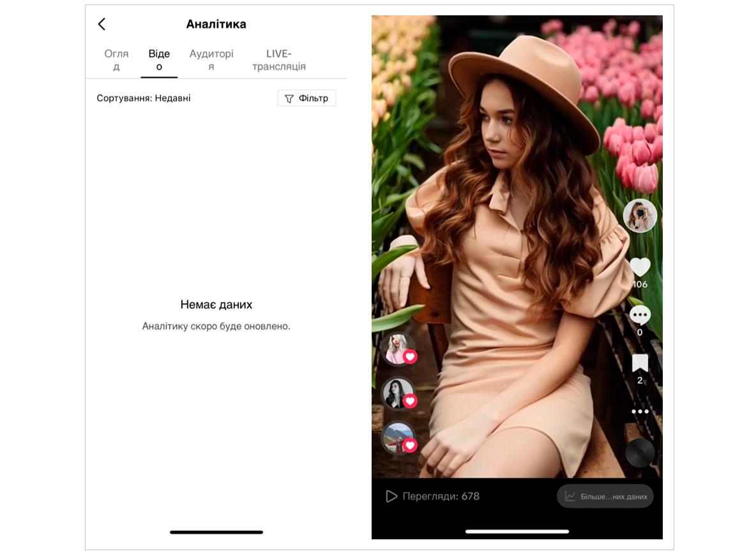Click the bookmark count 2
Viewport: 756px width, 554px height.
(640, 380)
